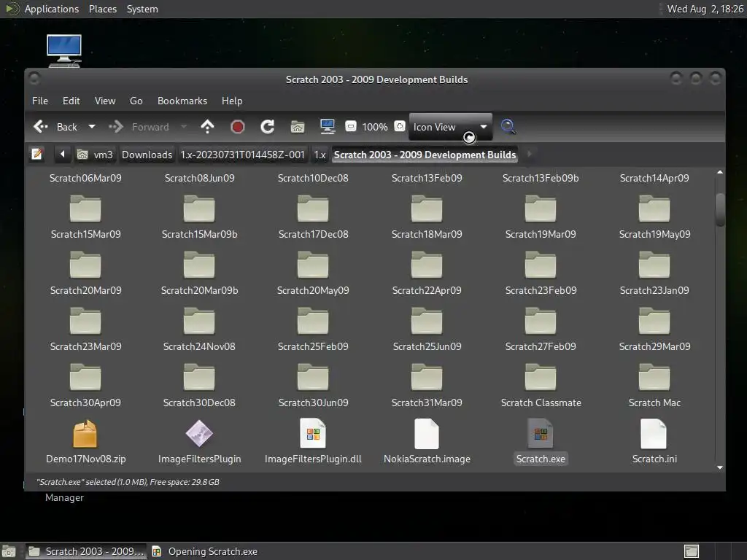Open Computer via the monitor toolbar icon
Viewport: 747px width, 560px height.
(x=328, y=127)
